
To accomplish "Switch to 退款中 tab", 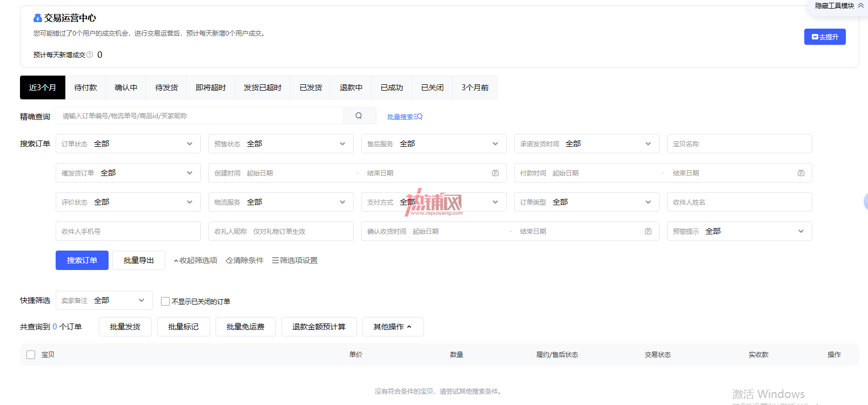I will click(x=351, y=87).
